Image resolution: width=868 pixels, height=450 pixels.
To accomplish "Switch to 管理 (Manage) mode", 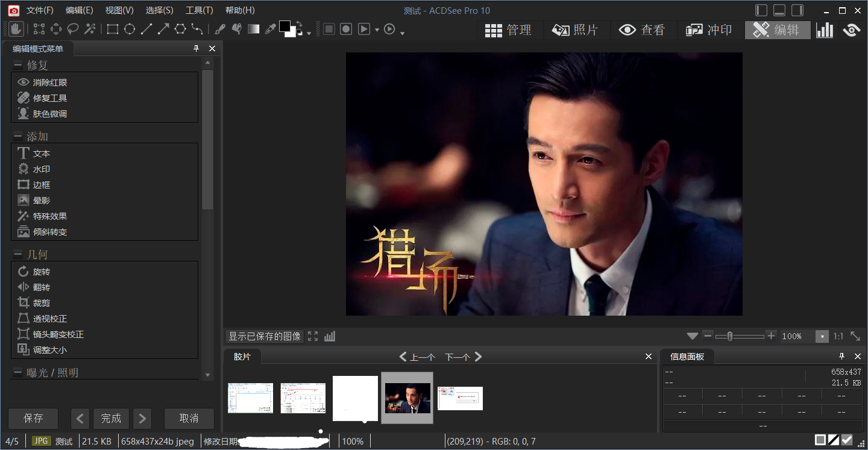I will pyautogui.click(x=508, y=30).
